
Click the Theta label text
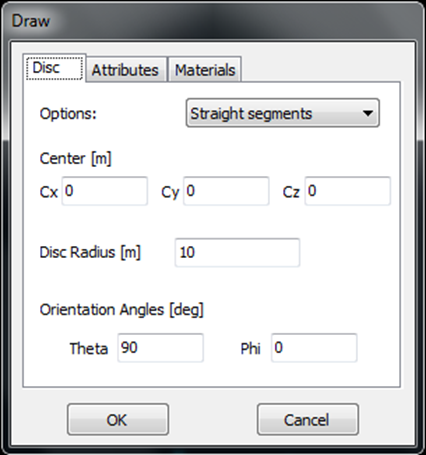click(89, 349)
